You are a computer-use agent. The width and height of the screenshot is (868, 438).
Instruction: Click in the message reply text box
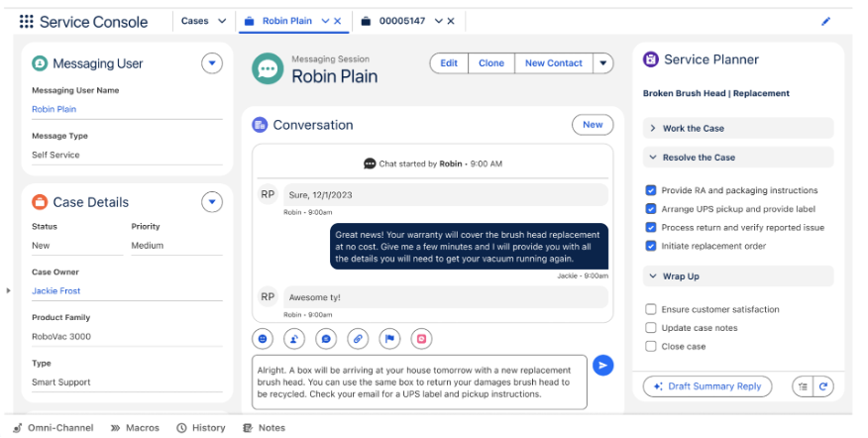coord(419,383)
